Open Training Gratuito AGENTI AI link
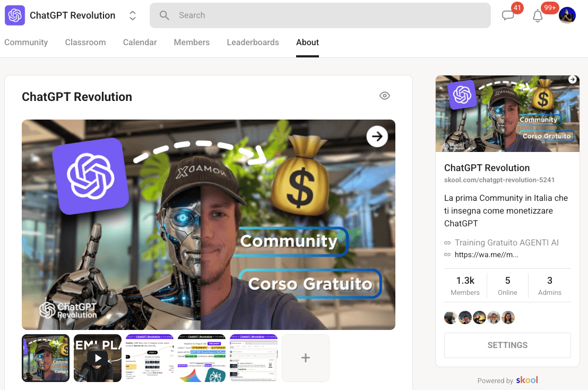Viewport: 588px width, 390px height. click(507, 242)
